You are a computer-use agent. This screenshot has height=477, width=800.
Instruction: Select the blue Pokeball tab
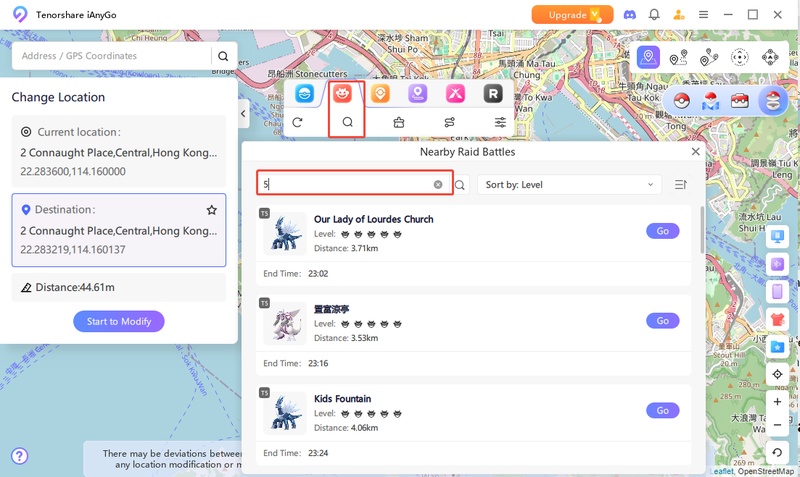pyautogui.click(x=305, y=94)
